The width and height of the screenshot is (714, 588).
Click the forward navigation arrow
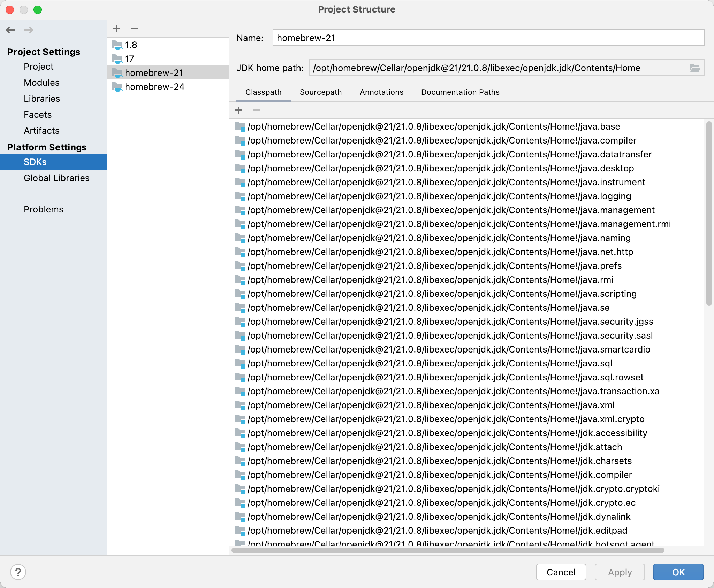(x=29, y=30)
